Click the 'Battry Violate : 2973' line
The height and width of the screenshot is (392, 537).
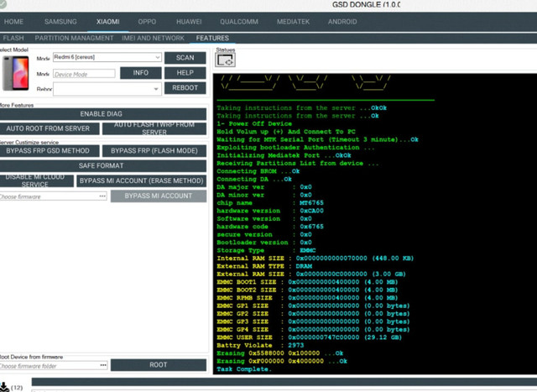pos(260,345)
